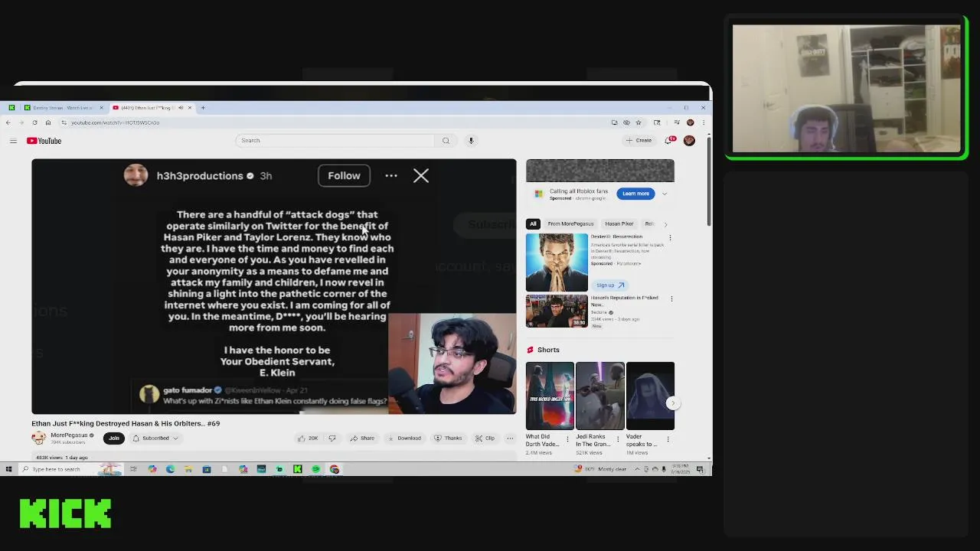
Task: Open a new browser tab
Action: [203, 108]
